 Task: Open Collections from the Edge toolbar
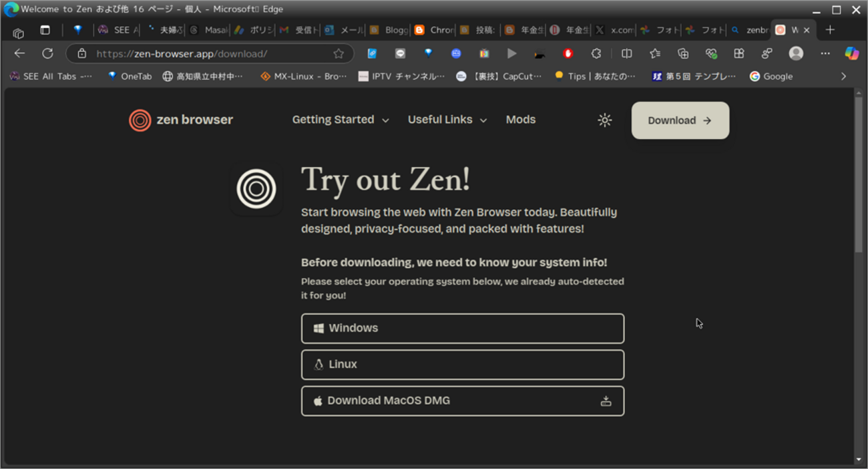(682, 53)
